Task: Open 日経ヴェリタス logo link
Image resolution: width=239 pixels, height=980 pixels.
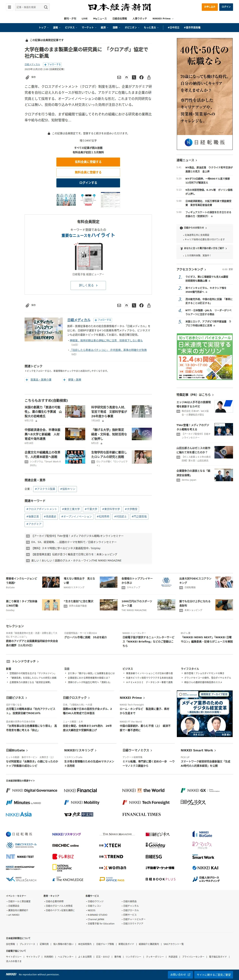Action: coord(193,802)
